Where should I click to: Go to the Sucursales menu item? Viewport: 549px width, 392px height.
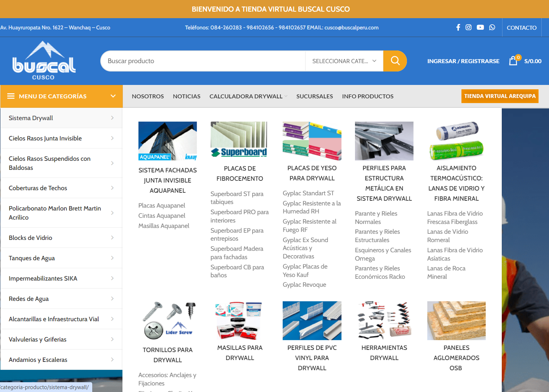pos(314,96)
